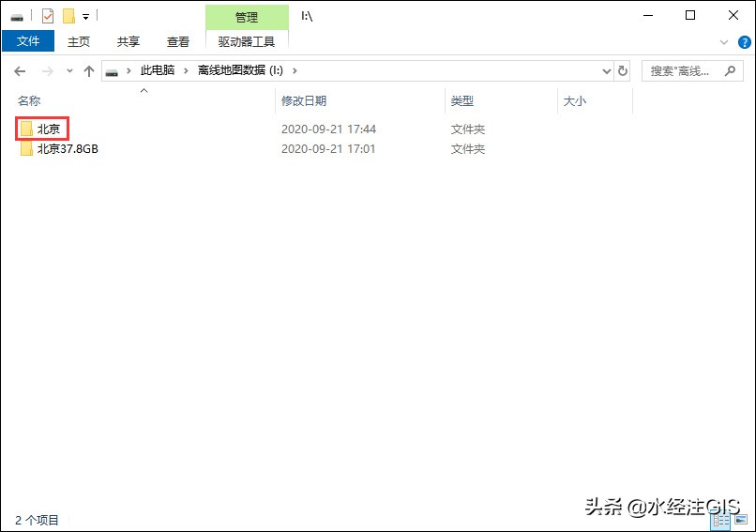The height and width of the screenshot is (532, 756).
Task: Select the 北京 folder
Action: tap(49, 129)
